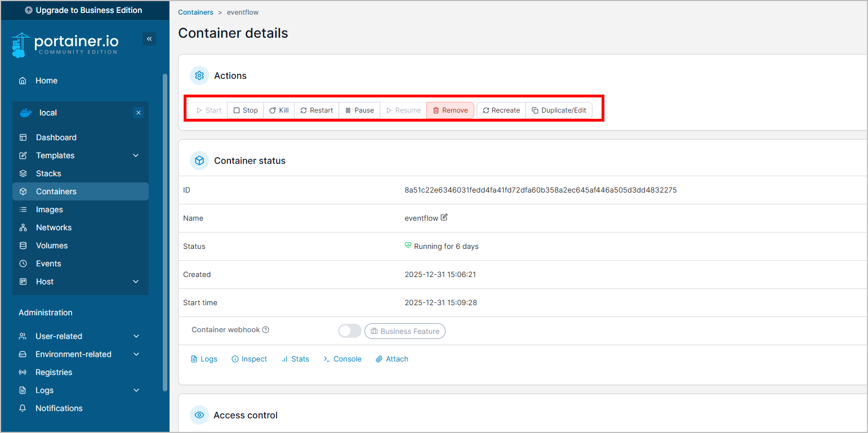Screen dimensions: 868x433
Task: Open the Images page
Action: [x=50, y=209]
